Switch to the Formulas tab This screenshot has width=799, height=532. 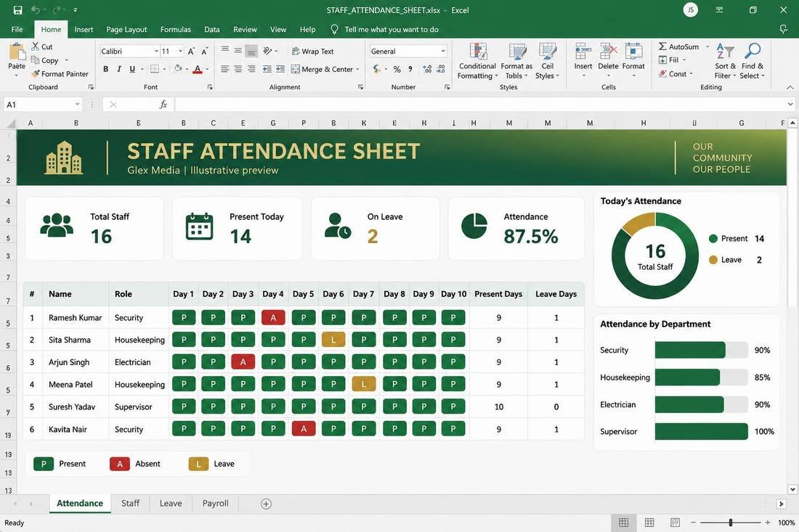[x=175, y=30]
